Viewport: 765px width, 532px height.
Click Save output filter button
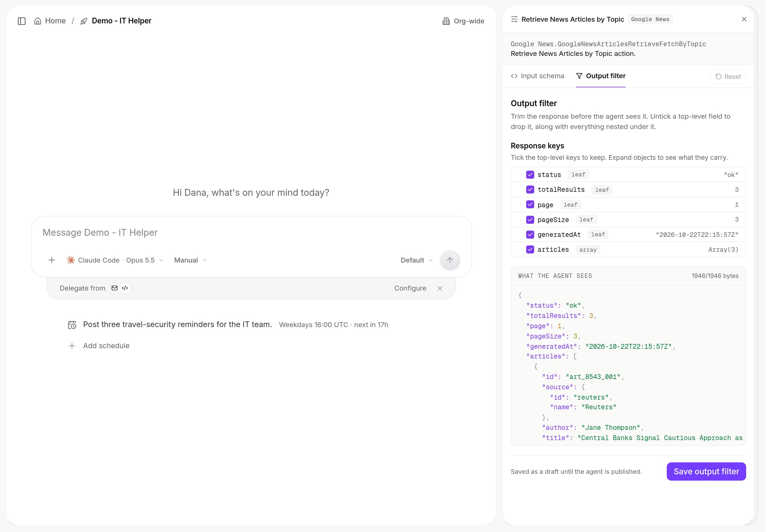pyautogui.click(x=706, y=471)
